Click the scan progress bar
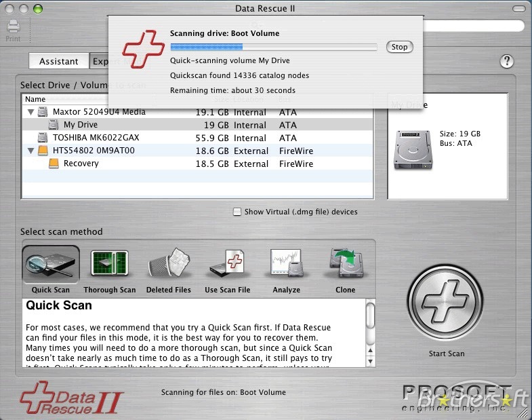This screenshot has height=420, width=532. click(x=274, y=47)
